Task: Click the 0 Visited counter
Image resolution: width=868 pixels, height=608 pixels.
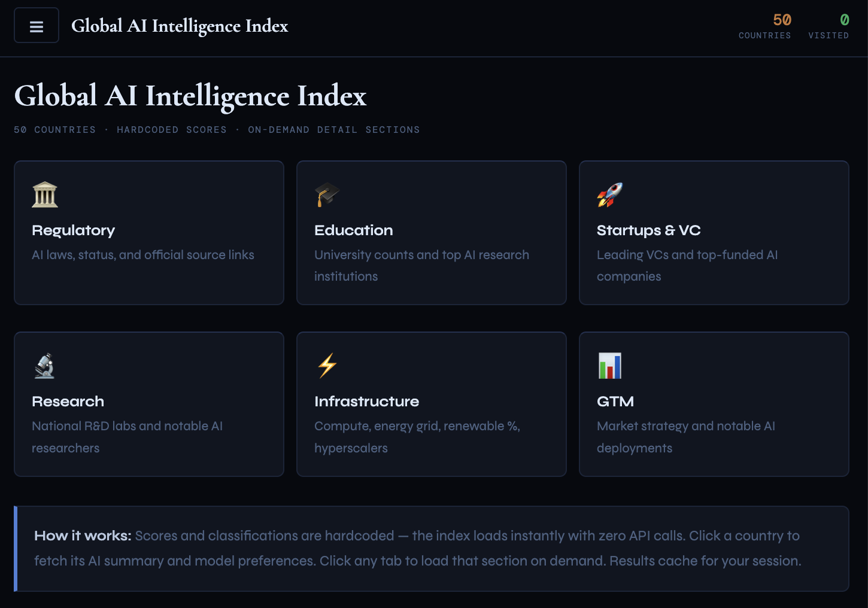Action: click(x=828, y=26)
